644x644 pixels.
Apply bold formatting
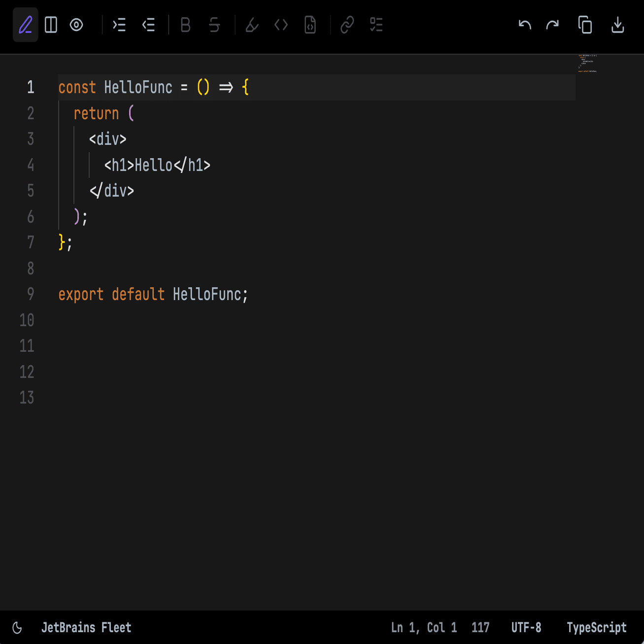click(x=185, y=25)
